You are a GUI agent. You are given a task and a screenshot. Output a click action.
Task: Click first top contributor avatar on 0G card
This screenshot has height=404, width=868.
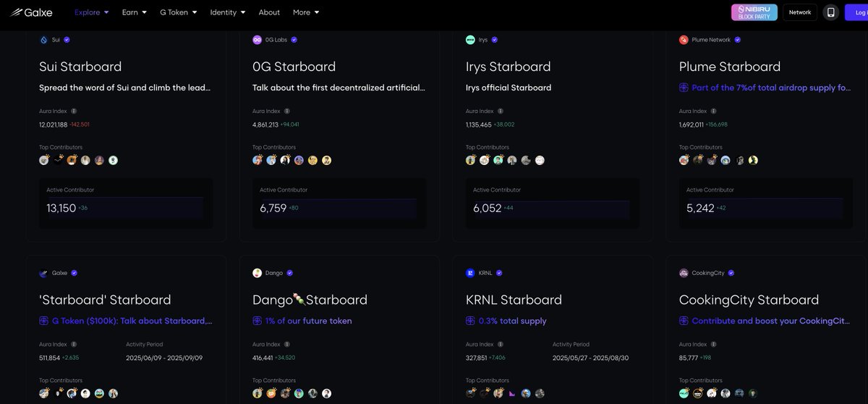coord(258,160)
